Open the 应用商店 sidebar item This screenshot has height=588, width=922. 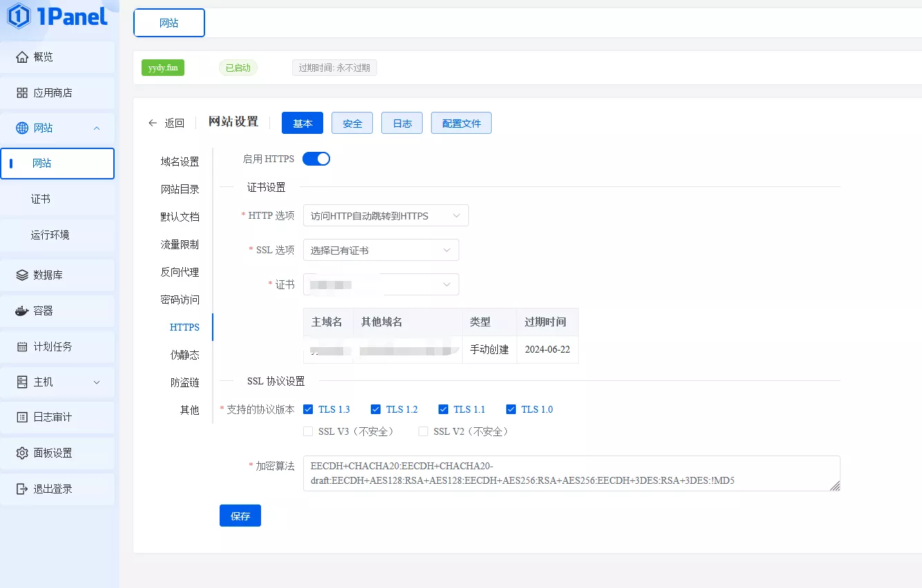pos(57,92)
